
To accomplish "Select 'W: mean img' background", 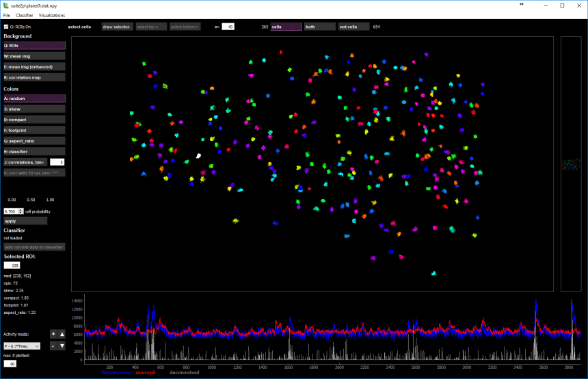I will click(x=34, y=56).
